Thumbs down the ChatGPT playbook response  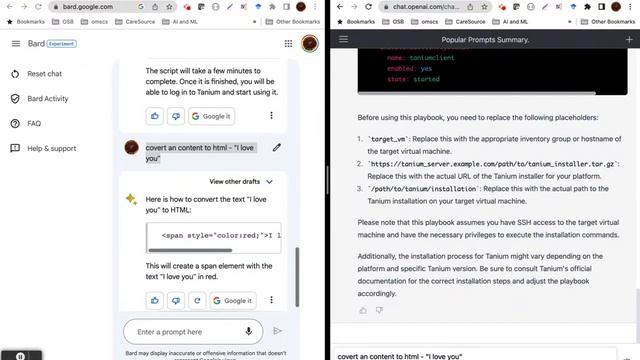click(x=379, y=311)
